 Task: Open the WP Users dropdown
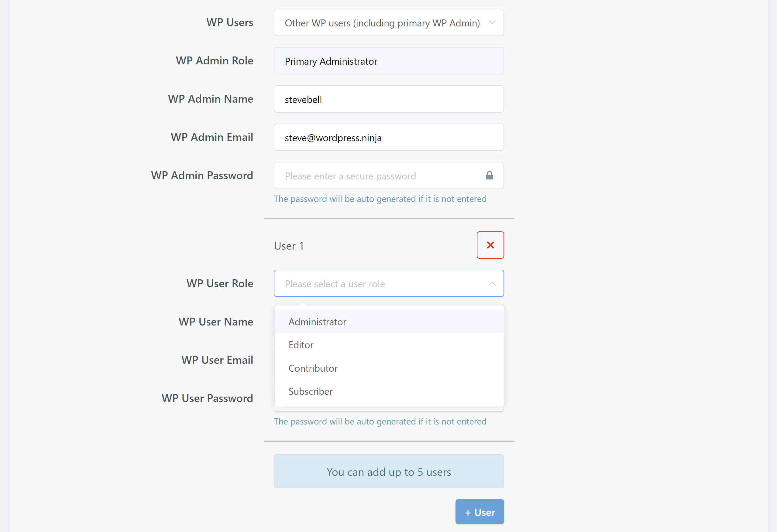389,23
